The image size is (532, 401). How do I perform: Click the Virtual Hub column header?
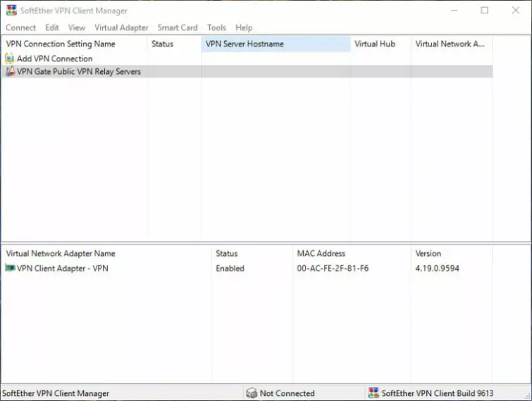click(x=375, y=44)
